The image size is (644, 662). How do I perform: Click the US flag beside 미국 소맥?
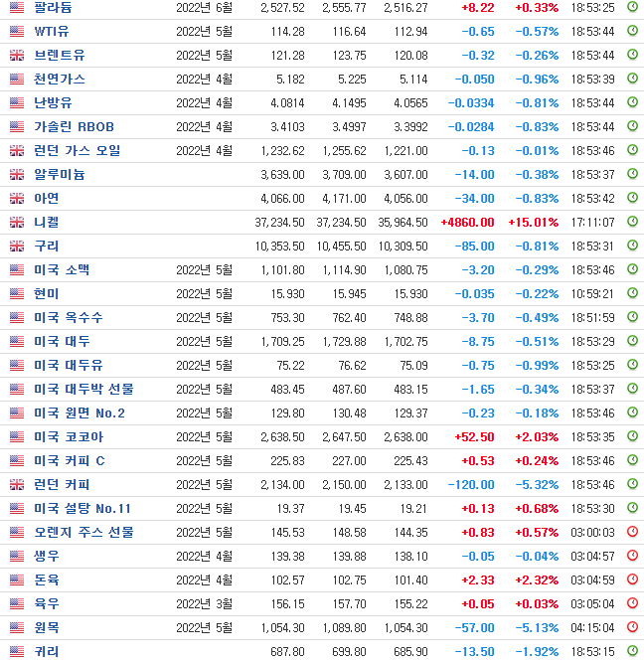coord(17,269)
